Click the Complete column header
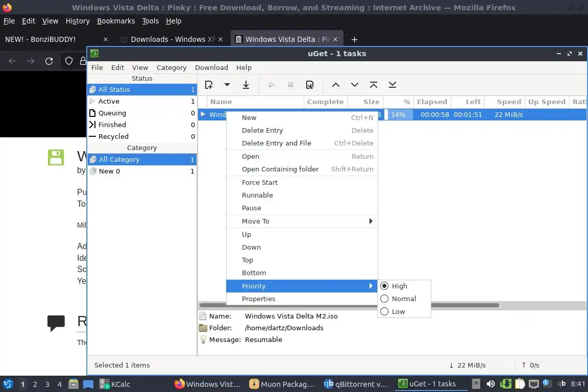 326,102
